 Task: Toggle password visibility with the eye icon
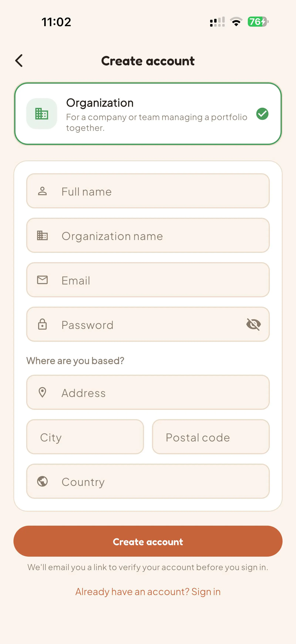pyautogui.click(x=254, y=324)
